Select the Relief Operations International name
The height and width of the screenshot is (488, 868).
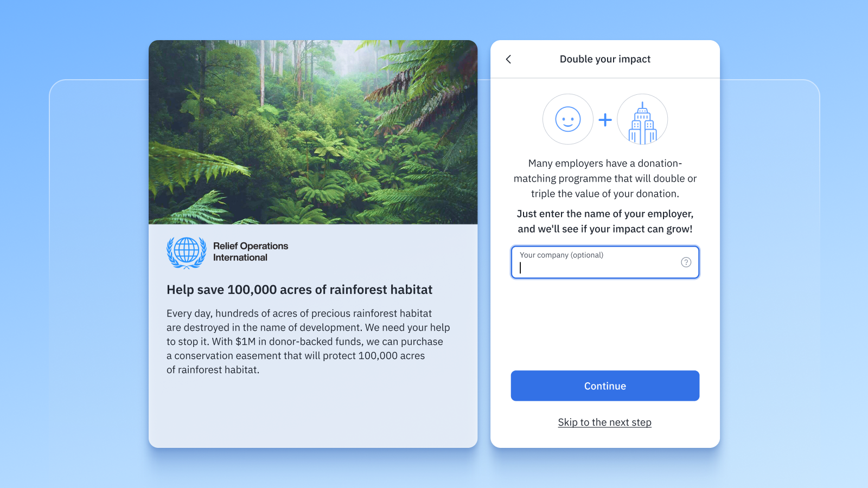[251, 252]
